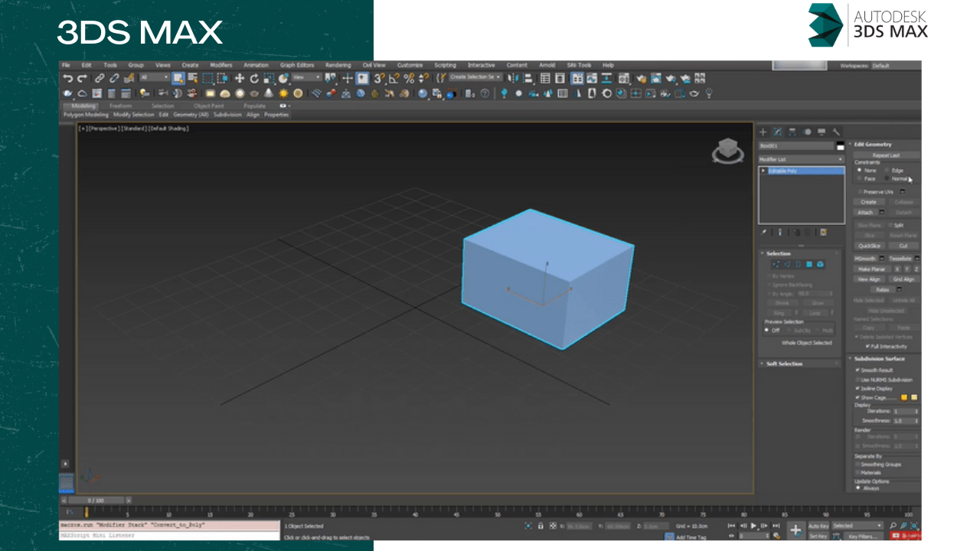Open the Create Selection Set dropdown
This screenshot has height=551, width=980.
475,77
